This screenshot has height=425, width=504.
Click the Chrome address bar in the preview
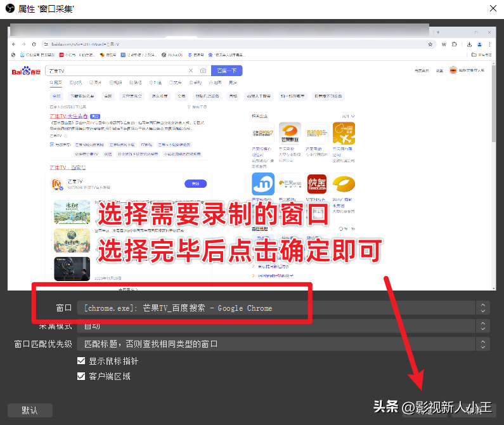point(238,44)
